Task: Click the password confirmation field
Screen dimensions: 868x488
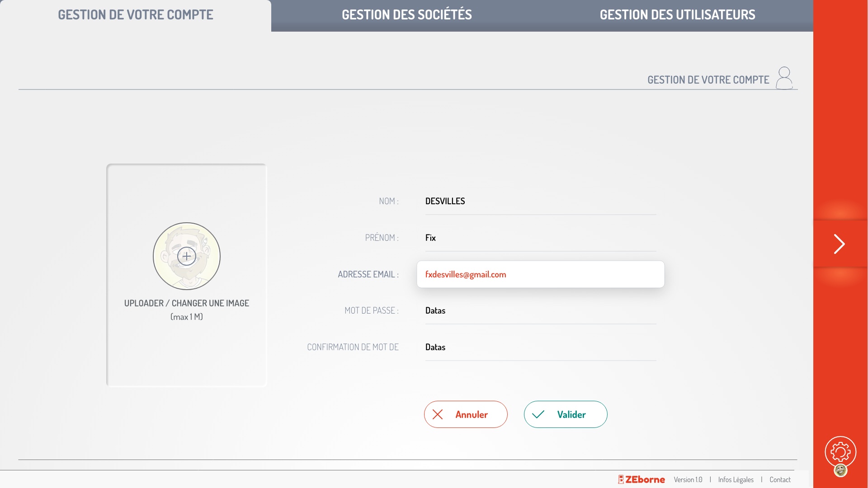Action: [x=540, y=347]
